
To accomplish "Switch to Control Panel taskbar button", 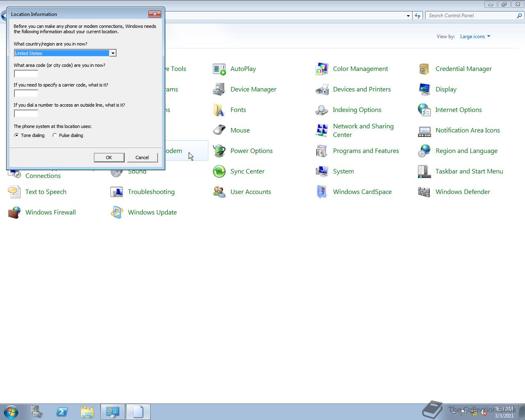I will click(113, 412).
